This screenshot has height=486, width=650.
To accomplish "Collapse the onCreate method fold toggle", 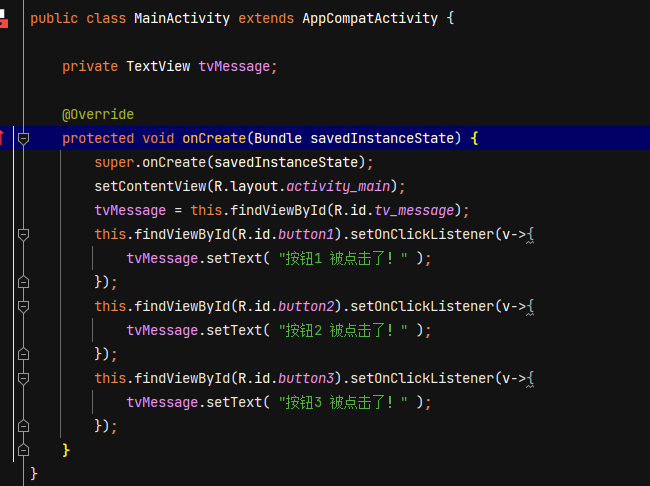I will click(x=23, y=139).
